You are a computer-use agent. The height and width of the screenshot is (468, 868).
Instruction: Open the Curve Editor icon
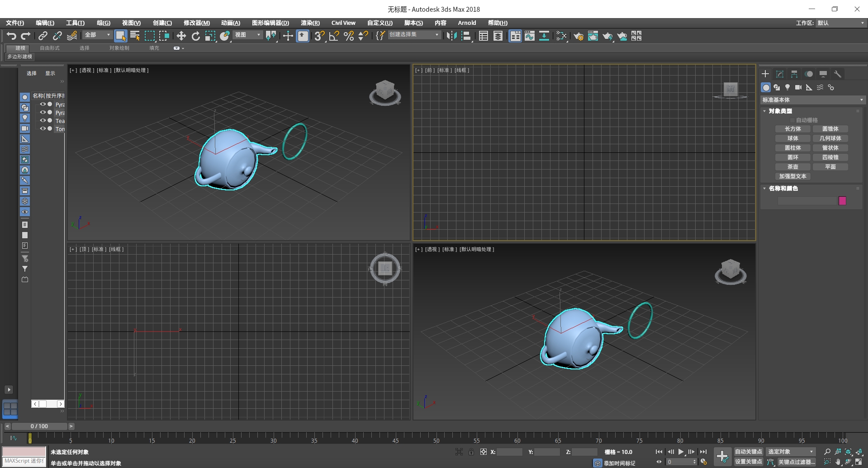pyautogui.click(x=530, y=36)
